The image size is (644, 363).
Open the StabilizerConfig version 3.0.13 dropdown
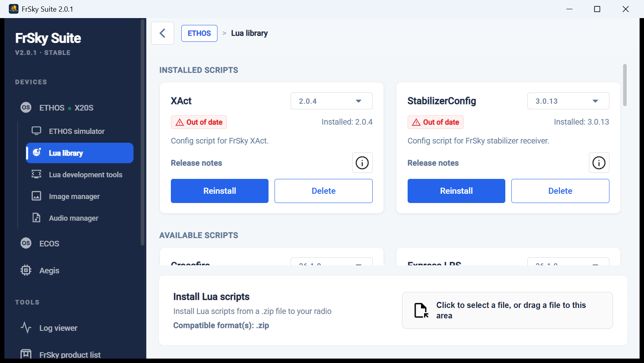click(x=568, y=101)
